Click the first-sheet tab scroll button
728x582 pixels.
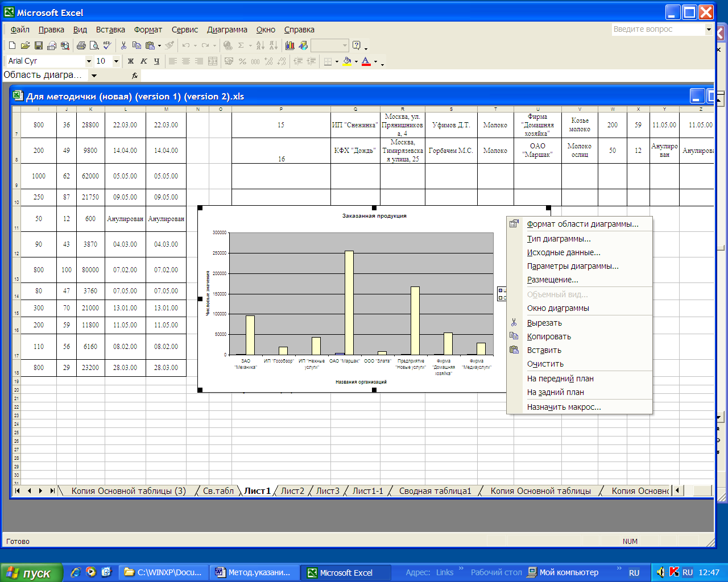pos(18,490)
